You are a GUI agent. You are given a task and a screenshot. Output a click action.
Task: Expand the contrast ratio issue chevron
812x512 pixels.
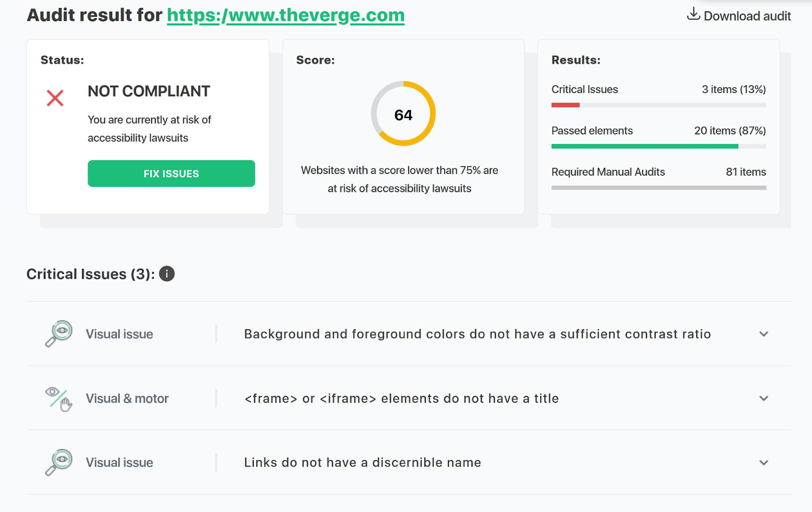[x=764, y=334]
